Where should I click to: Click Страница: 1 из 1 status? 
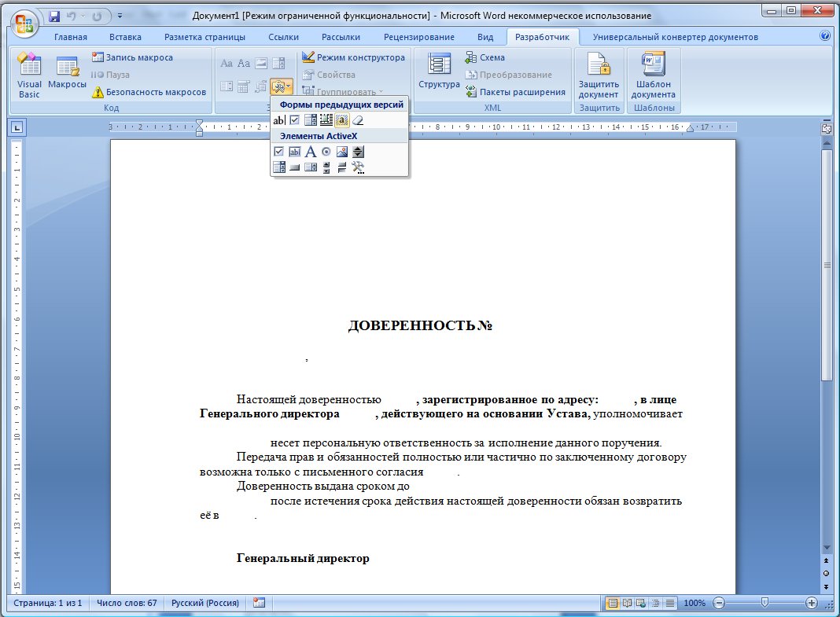point(48,603)
